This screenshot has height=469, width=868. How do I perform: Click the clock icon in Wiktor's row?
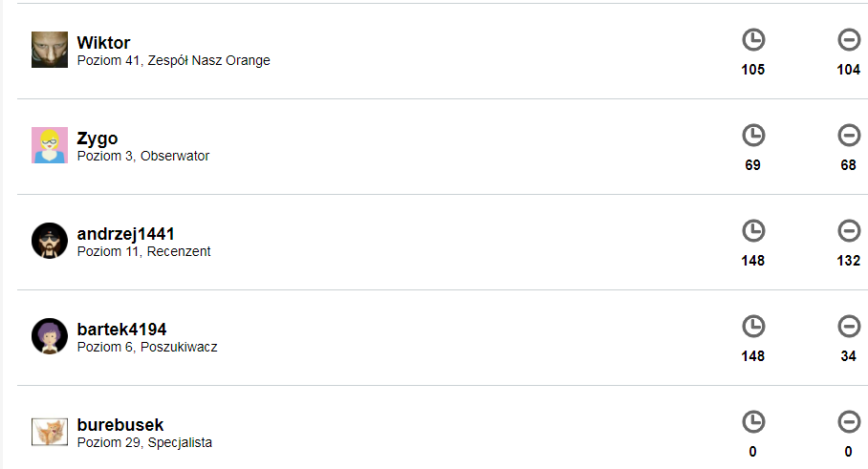point(753,40)
